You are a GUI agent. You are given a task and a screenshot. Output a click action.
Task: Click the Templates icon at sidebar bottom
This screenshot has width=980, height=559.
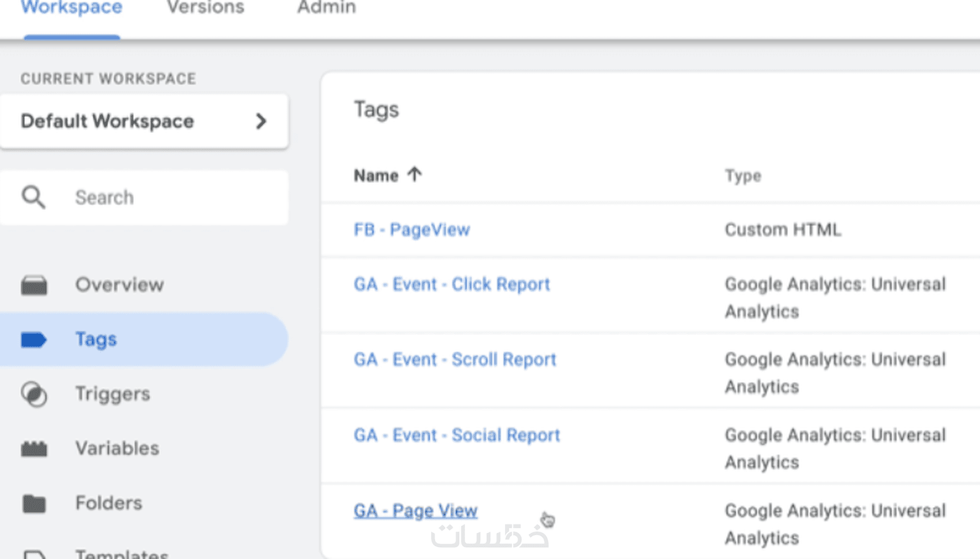[34, 554]
